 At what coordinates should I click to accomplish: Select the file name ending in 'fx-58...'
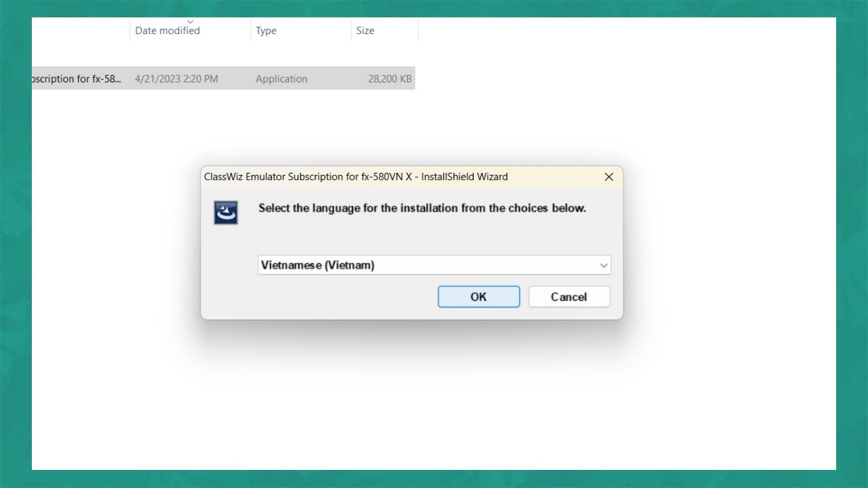tap(77, 79)
